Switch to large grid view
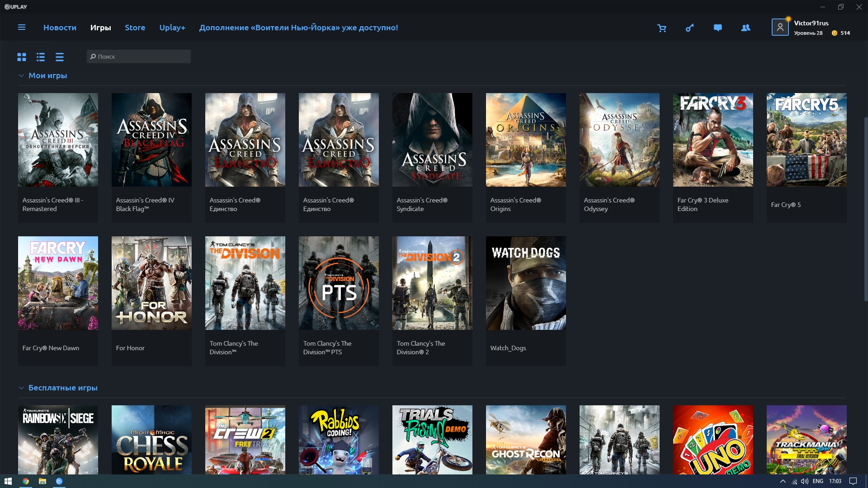 pyautogui.click(x=22, y=57)
